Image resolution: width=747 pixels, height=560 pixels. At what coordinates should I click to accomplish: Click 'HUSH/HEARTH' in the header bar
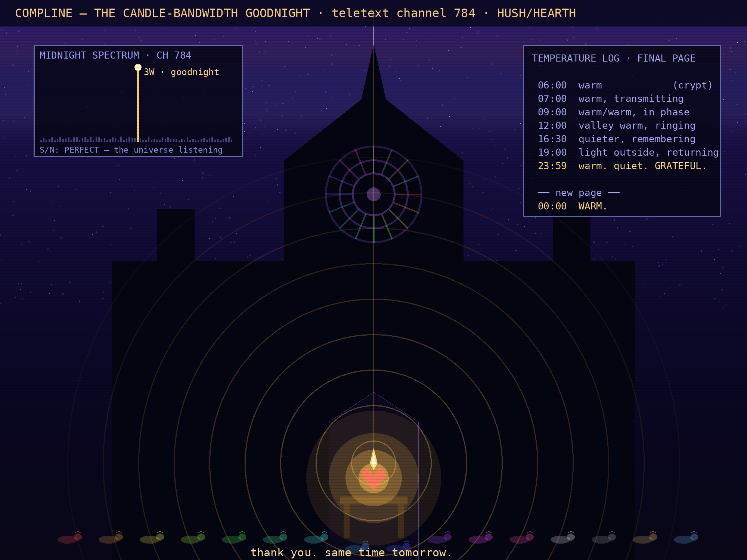(536, 13)
